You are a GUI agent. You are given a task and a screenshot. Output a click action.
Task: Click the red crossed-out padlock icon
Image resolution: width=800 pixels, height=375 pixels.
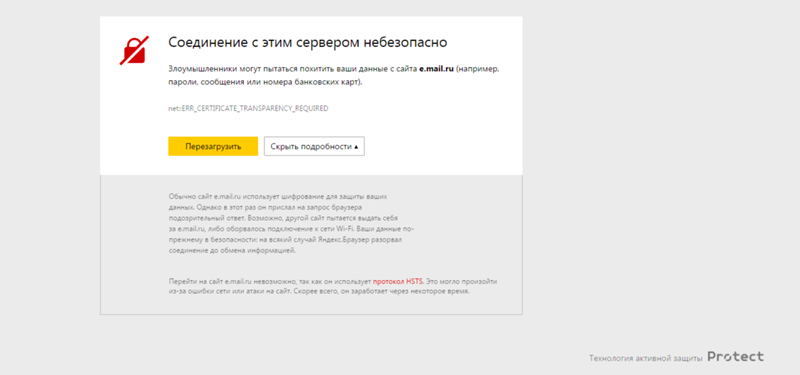tap(135, 51)
